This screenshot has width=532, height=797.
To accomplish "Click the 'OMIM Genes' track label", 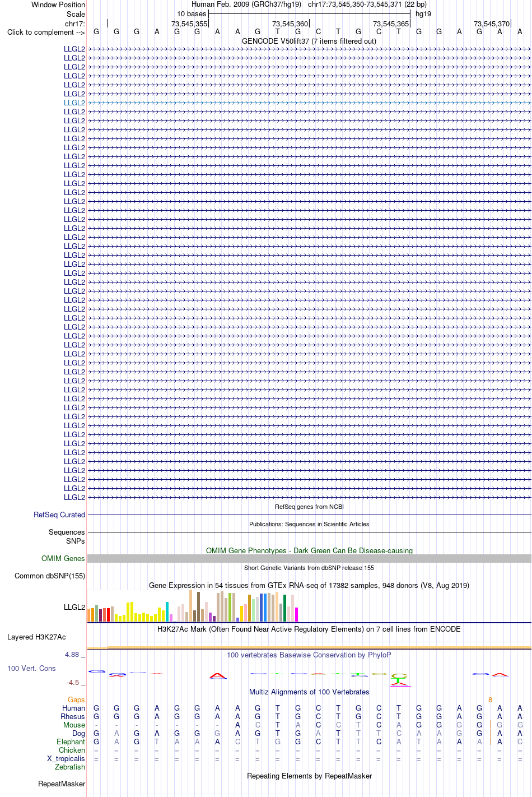I will 63,558.
